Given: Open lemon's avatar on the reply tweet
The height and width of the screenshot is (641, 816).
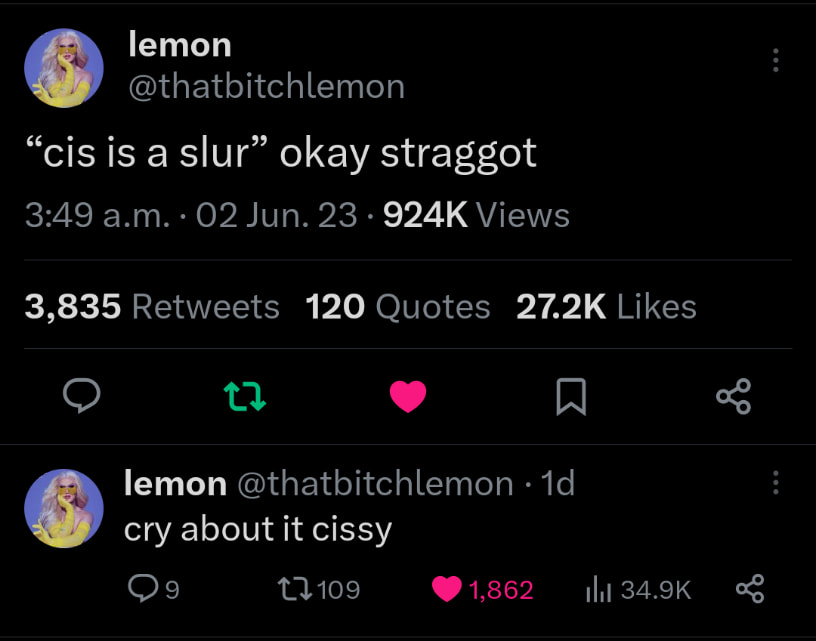Looking at the screenshot, I should pos(64,509).
